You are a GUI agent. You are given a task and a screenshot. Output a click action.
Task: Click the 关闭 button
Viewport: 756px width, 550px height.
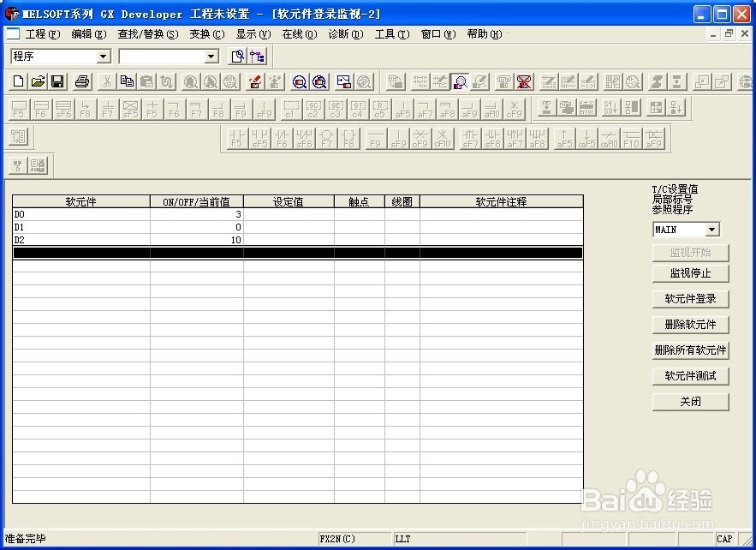[x=690, y=402]
